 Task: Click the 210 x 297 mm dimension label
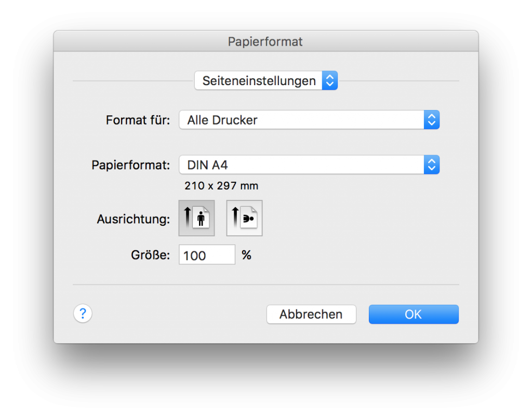click(221, 185)
